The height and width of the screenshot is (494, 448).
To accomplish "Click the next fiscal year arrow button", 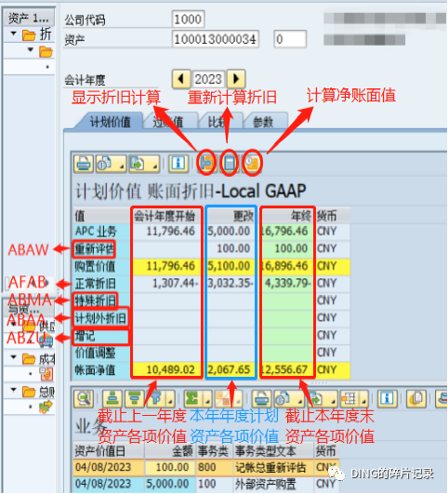I will 236,79.
